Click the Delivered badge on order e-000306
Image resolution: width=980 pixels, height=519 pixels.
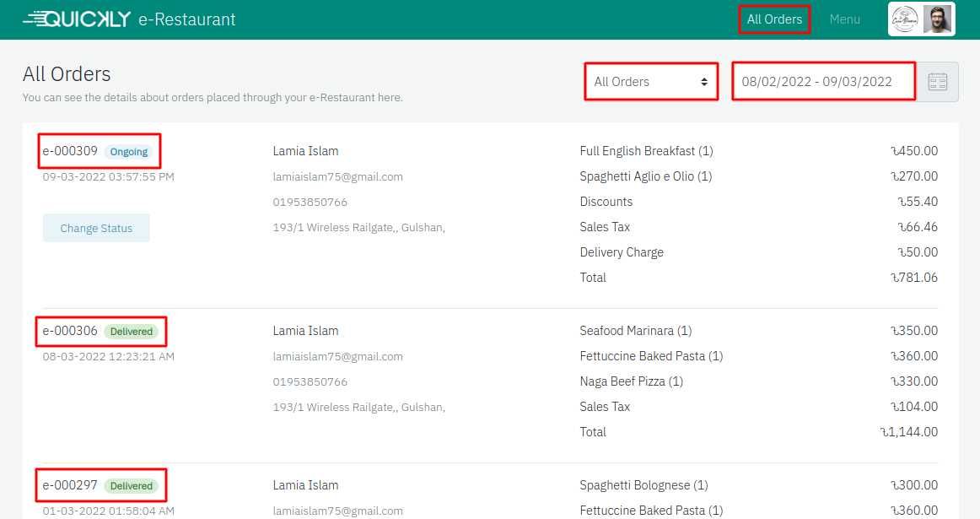pos(131,332)
